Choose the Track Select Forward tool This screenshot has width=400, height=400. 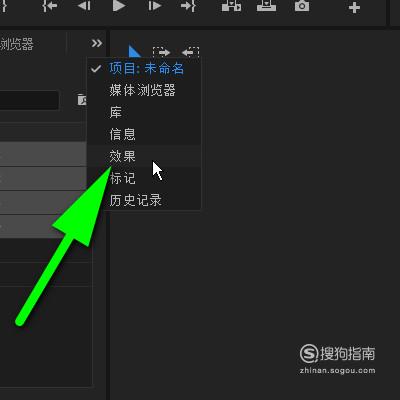click(162, 52)
